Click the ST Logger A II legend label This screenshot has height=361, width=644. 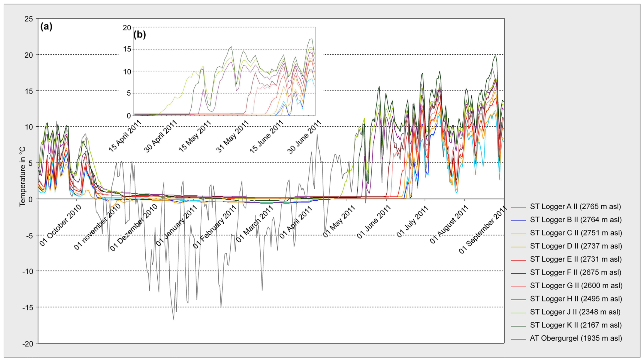tap(575, 207)
